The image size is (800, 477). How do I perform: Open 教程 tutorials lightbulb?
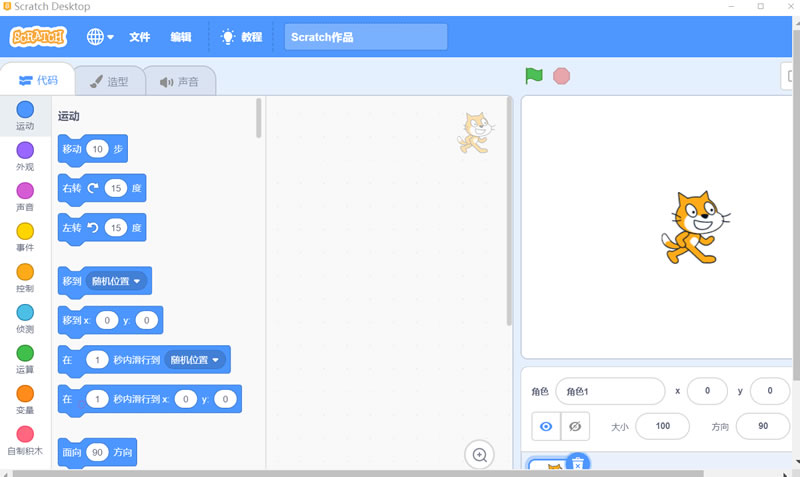(241, 37)
